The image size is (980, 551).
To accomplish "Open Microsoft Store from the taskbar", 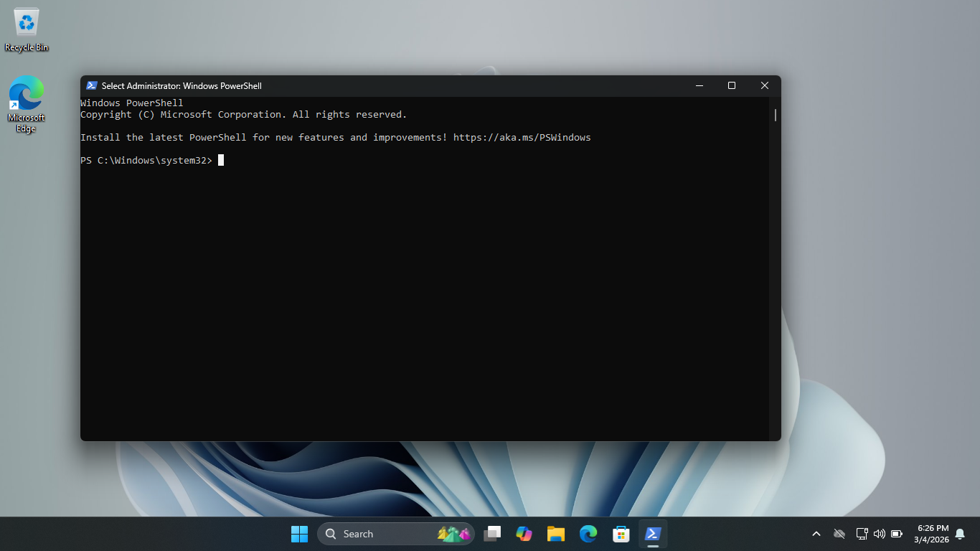I will click(x=621, y=534).
